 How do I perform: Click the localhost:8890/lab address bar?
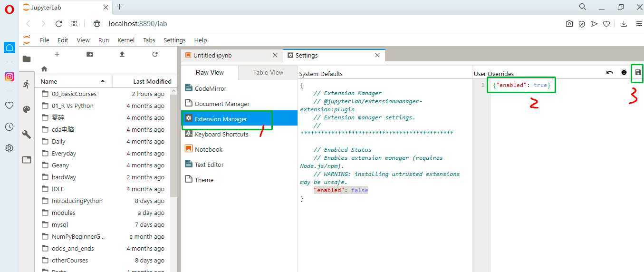pyautogui.click(x=138, y=24)
